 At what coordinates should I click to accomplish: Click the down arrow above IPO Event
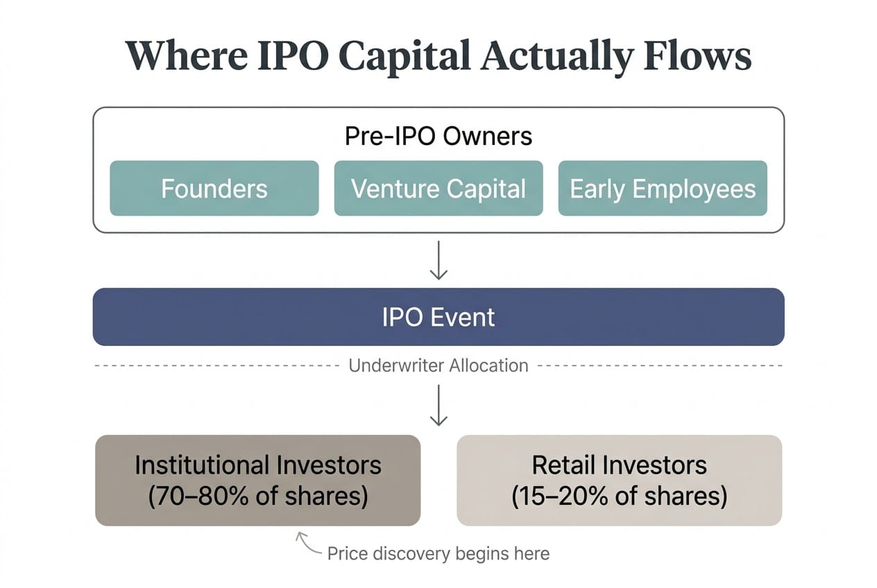[438, 261]
